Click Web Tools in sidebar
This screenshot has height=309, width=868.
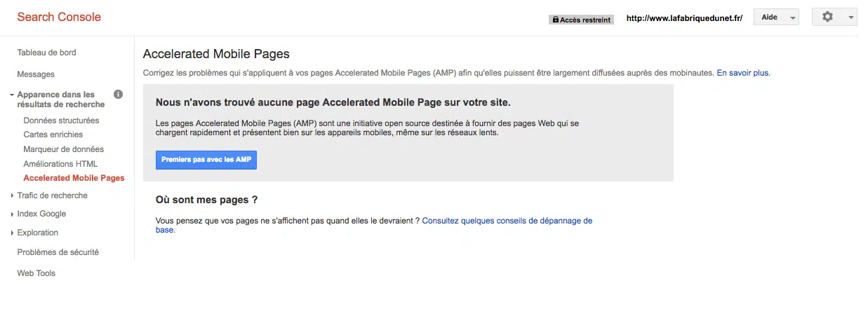[36, 273]
